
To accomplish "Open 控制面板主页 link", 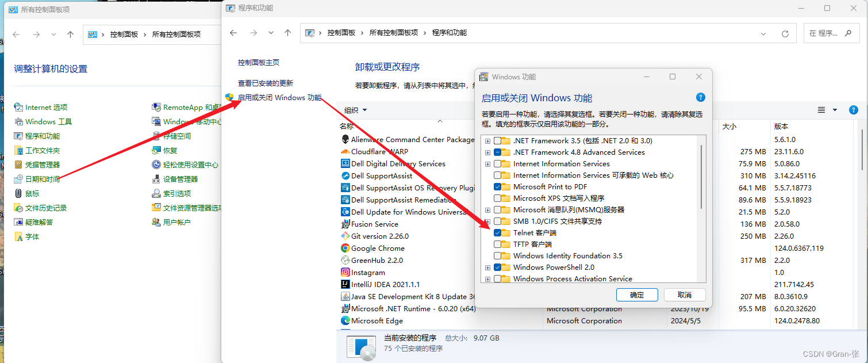I will pyautogui.click(x=259, y=62).
